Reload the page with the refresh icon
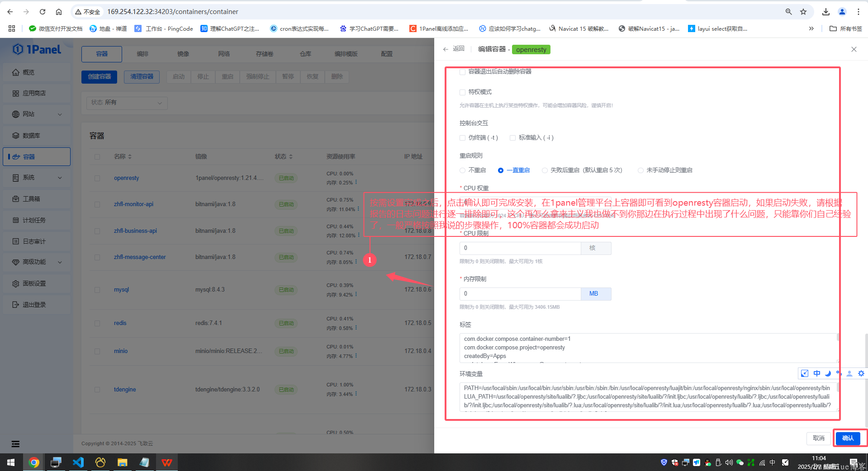 pos(43,12)
